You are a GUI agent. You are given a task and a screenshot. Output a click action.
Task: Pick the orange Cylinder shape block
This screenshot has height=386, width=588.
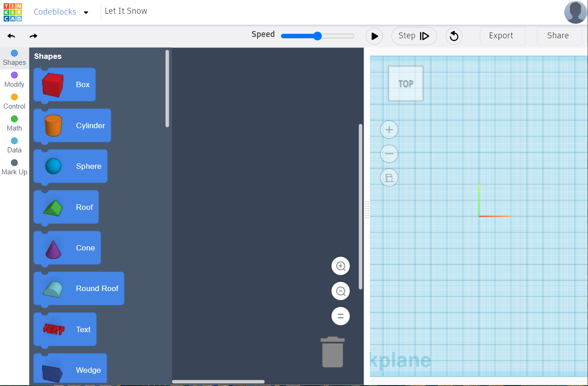[x=72, y=125]
